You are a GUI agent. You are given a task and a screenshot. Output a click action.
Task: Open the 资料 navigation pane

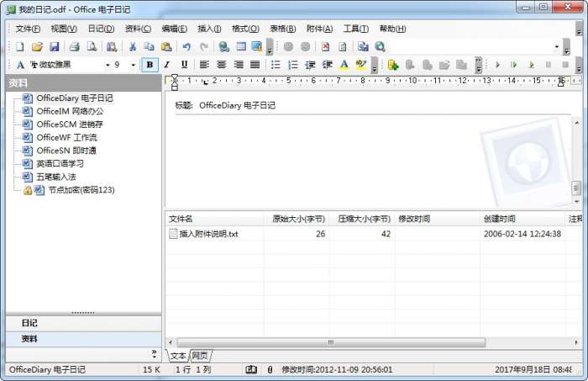tap(84, 339)
